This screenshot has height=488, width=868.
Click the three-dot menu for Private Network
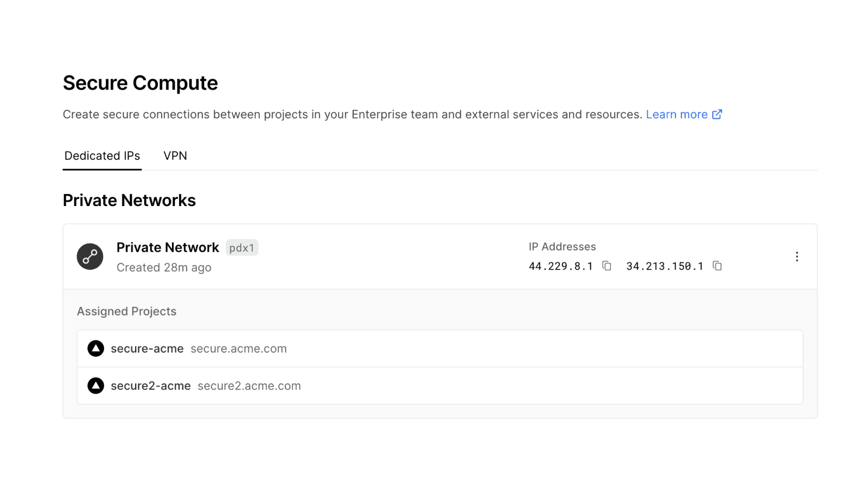797,256
